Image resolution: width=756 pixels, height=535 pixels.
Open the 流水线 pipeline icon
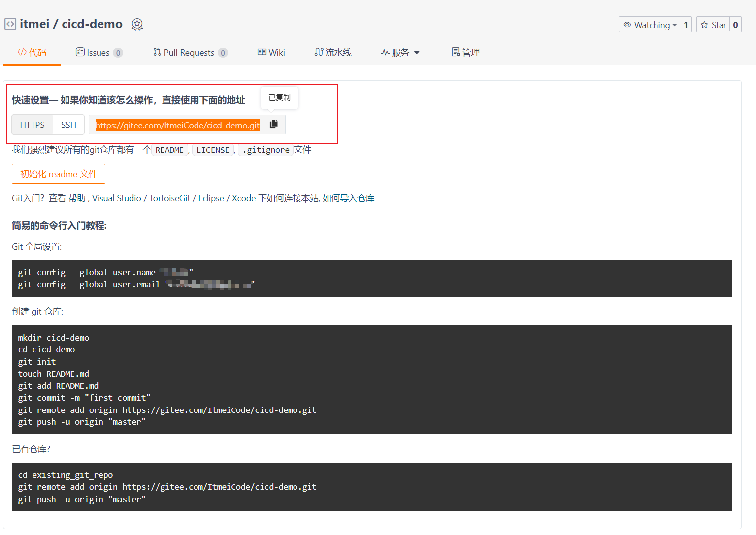pyautogui.click(x=319, y=52)
